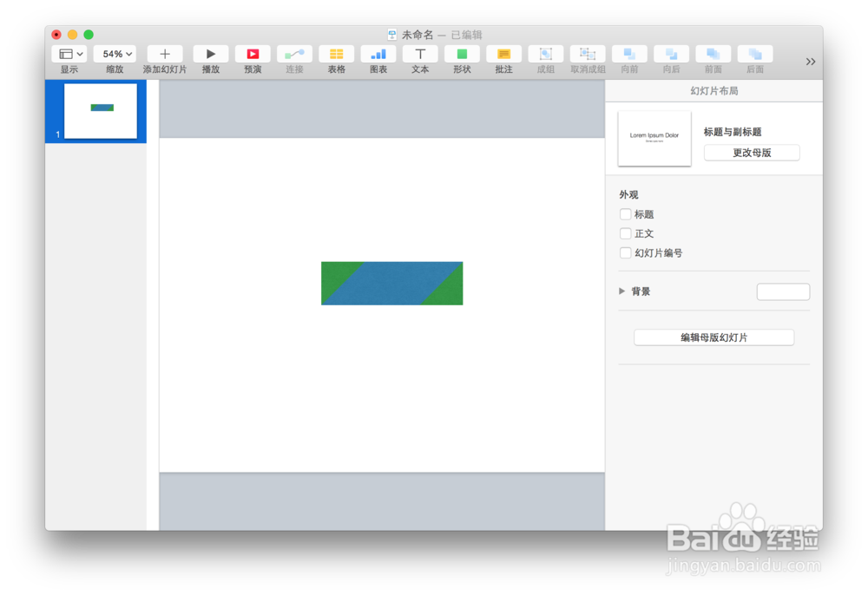Add a text box with 文本 icon

click(x=420, y=54)
